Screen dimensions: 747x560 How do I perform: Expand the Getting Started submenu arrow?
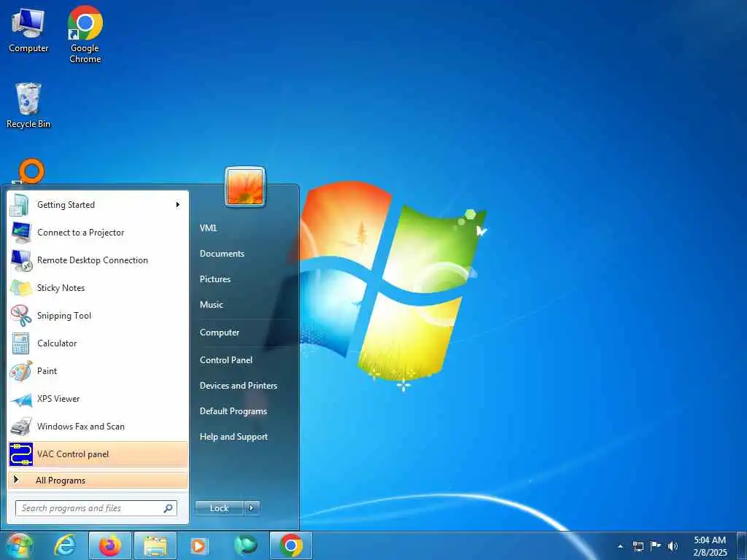tap(178, 205)
